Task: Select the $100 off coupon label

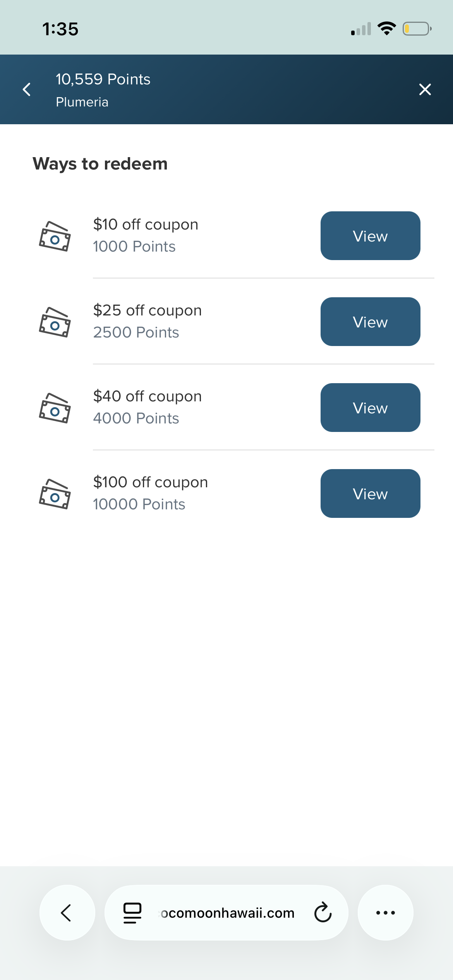Action: click(150, 482)
